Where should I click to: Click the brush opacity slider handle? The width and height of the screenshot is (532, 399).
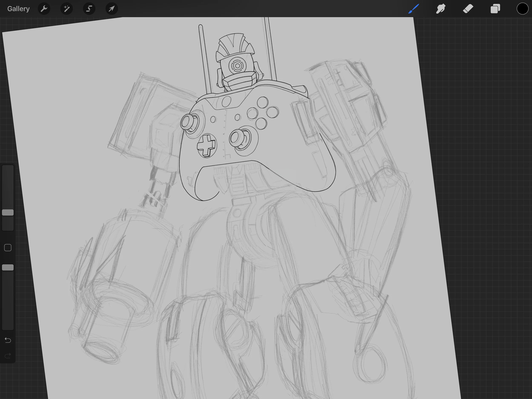click(x=8, y=268)
